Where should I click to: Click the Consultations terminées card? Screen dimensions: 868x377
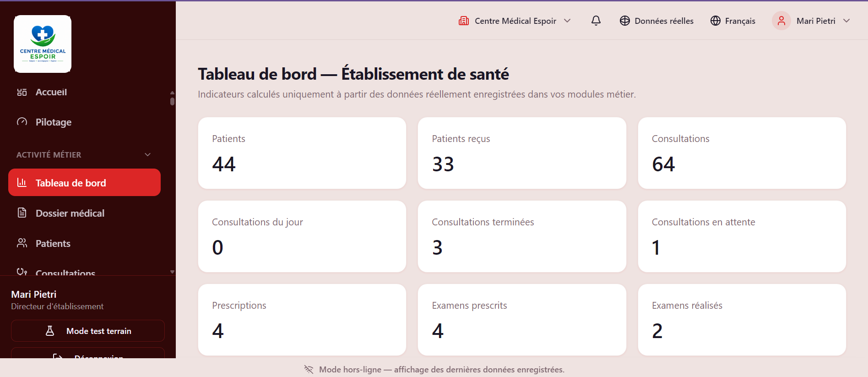point(522,236)
